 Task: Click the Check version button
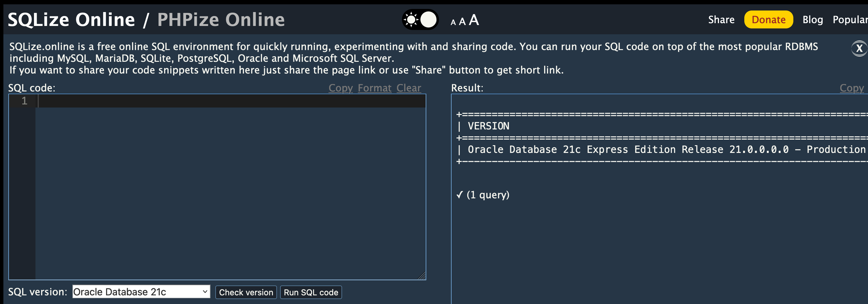[246, 292]
